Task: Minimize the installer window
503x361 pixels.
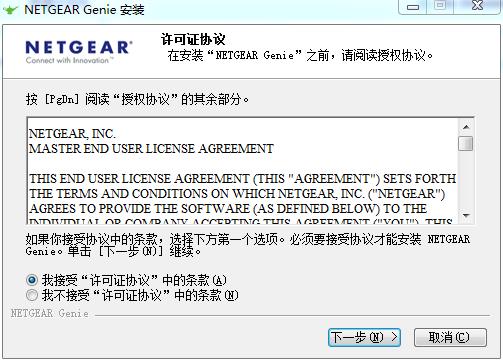Action: tap(413, 7)
